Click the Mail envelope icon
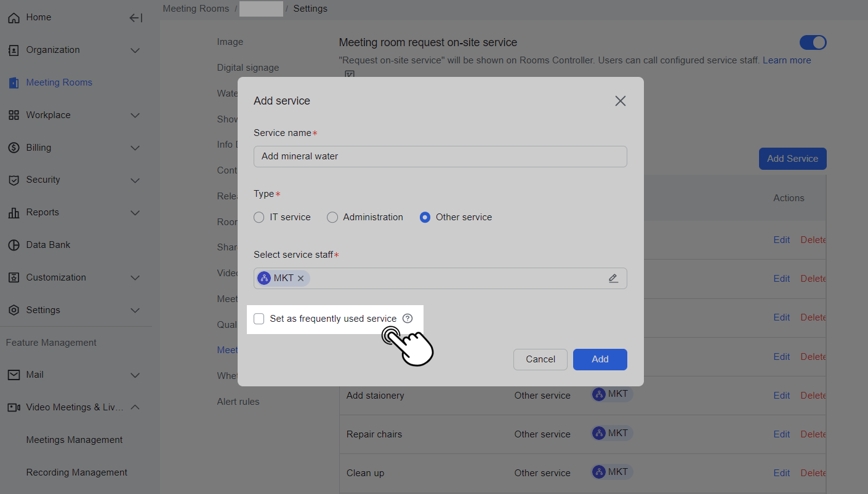The image size is (868, 494). (14, 375)
